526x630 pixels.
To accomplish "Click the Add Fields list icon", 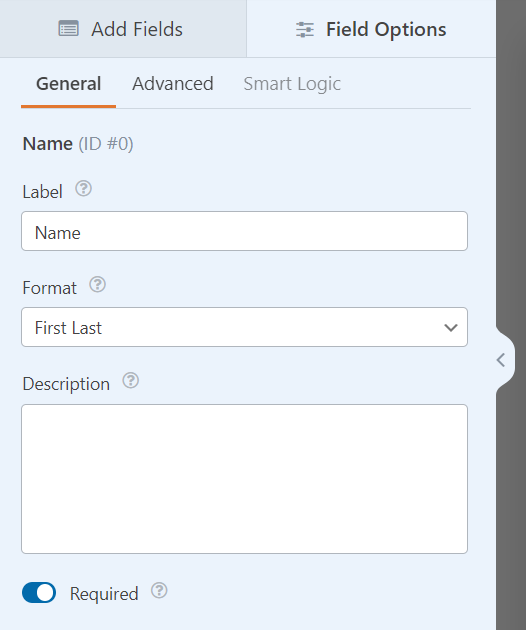I will coord(68,29).
